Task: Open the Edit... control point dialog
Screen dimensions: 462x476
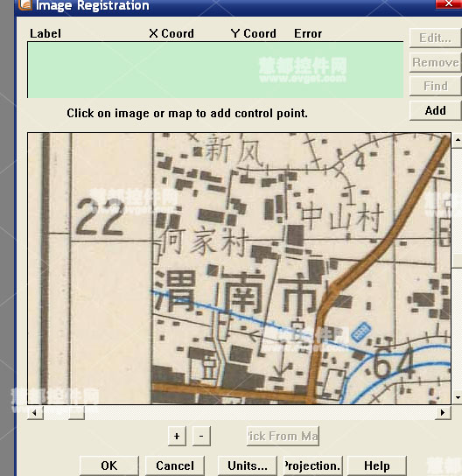Action: point(435,38)
